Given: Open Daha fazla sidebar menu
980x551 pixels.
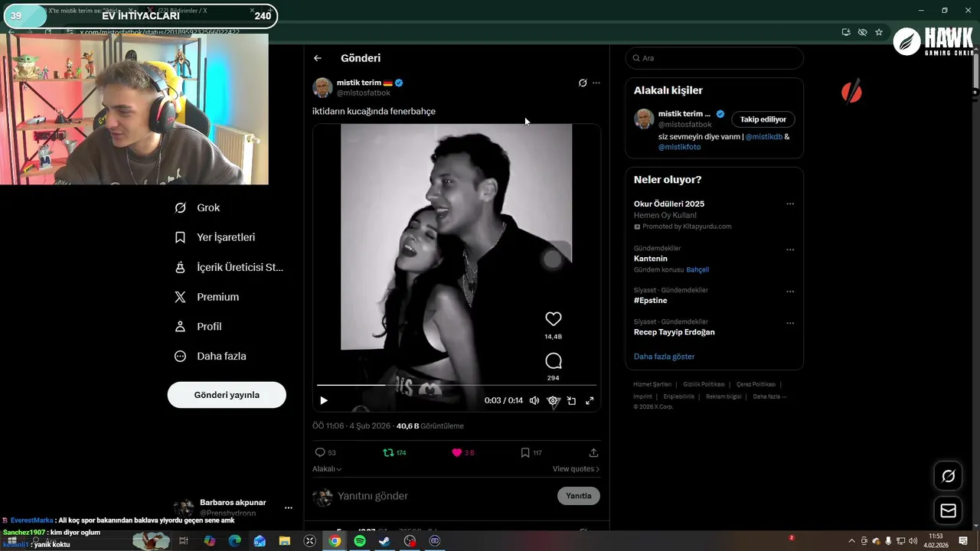Looking at the screenshot, I should coord(211,356).
